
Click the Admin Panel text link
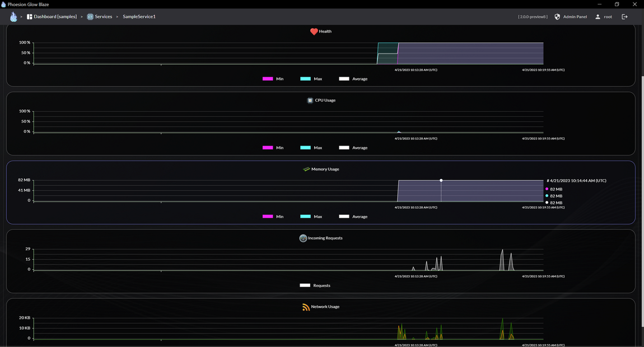(575, 17)
